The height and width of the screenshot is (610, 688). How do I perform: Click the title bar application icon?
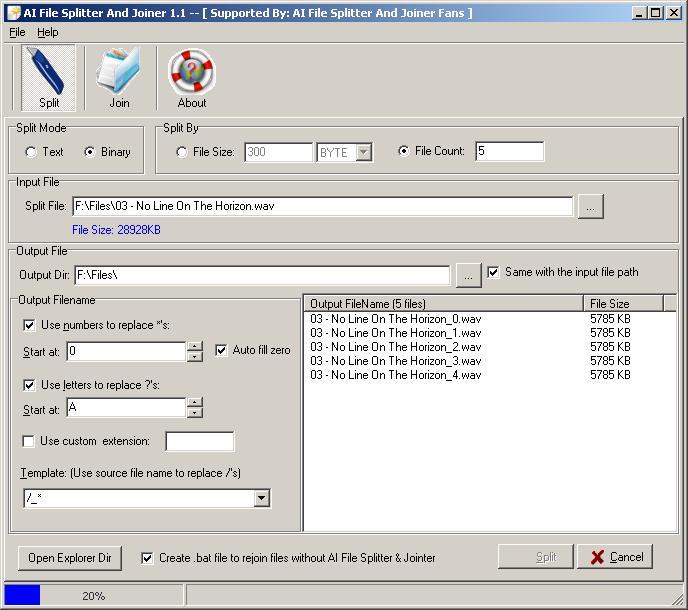pos(12,12)
